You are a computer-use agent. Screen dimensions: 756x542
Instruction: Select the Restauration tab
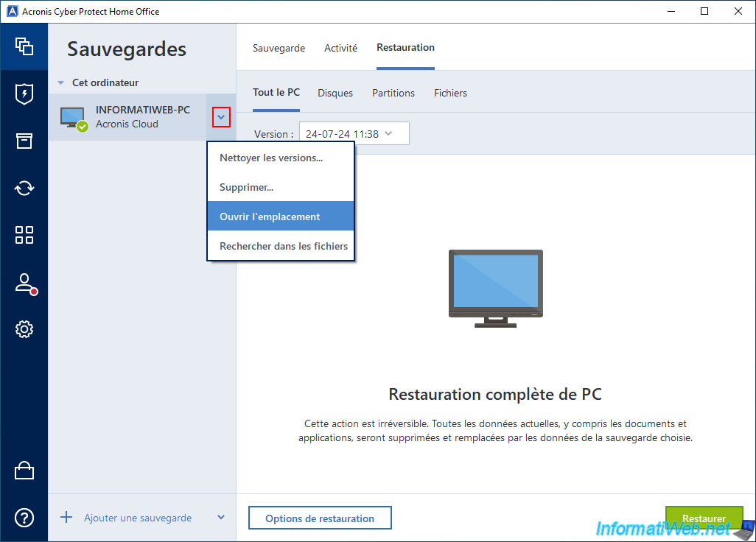point(405,47)
